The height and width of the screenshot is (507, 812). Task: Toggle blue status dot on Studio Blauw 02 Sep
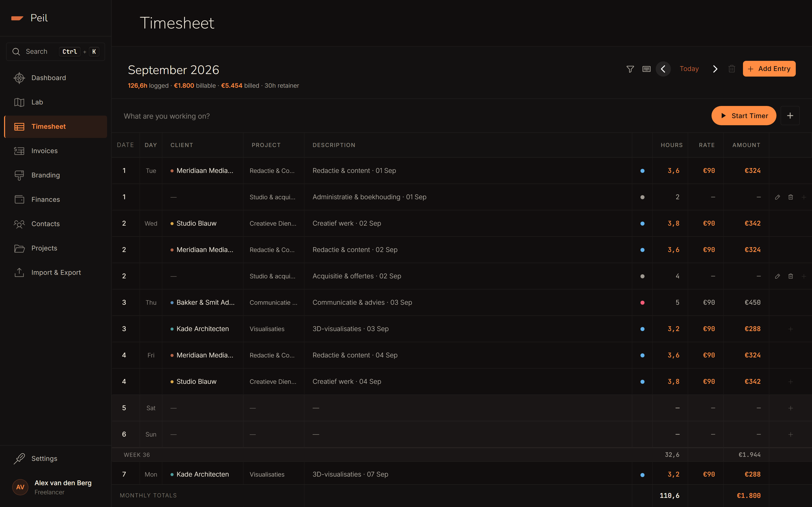point(642,224)
